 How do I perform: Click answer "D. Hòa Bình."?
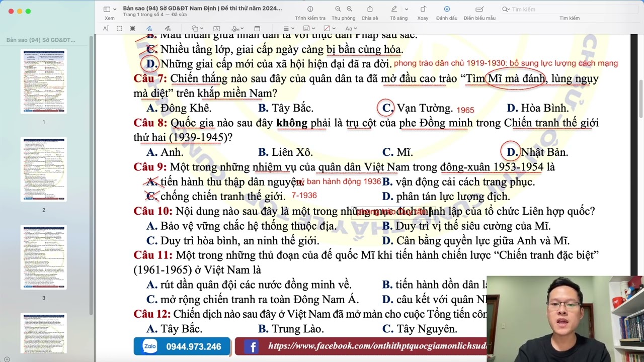tap(538, 108)
